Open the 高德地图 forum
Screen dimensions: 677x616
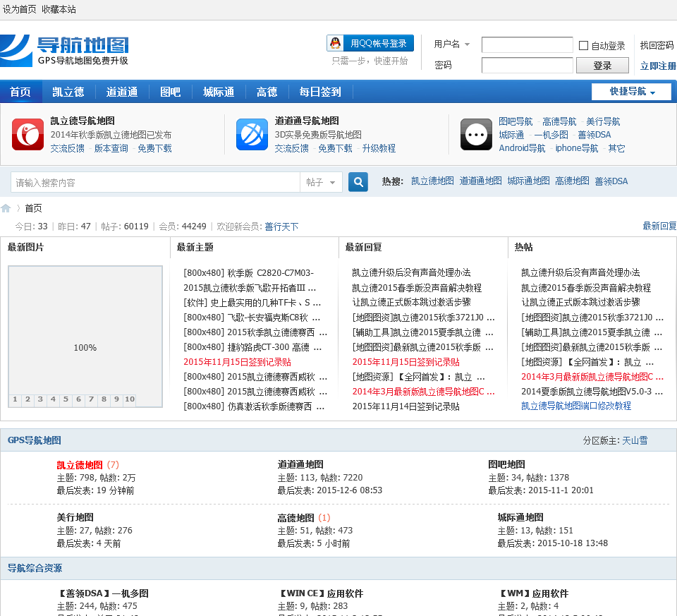(x=295, y=517)
